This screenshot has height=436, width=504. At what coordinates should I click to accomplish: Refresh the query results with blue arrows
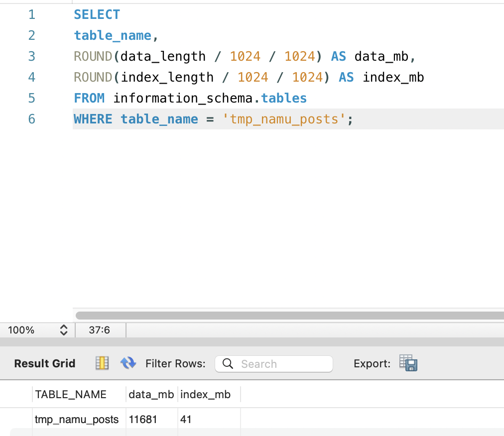click(128, 363)
